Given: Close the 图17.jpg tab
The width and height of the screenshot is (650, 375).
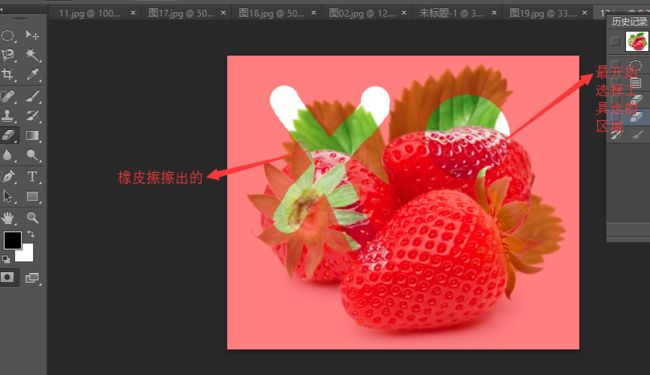Looking at the screenshot, I should (x=223, y=13).
